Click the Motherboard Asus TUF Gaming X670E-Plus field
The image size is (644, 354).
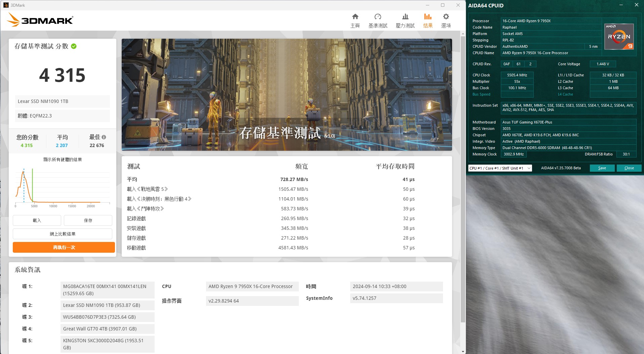coord(568,122)
